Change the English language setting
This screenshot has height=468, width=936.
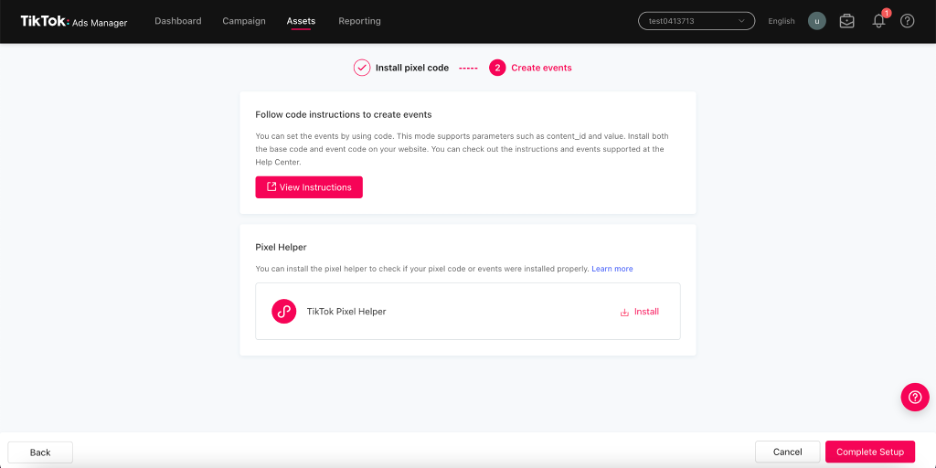point(781,21)
